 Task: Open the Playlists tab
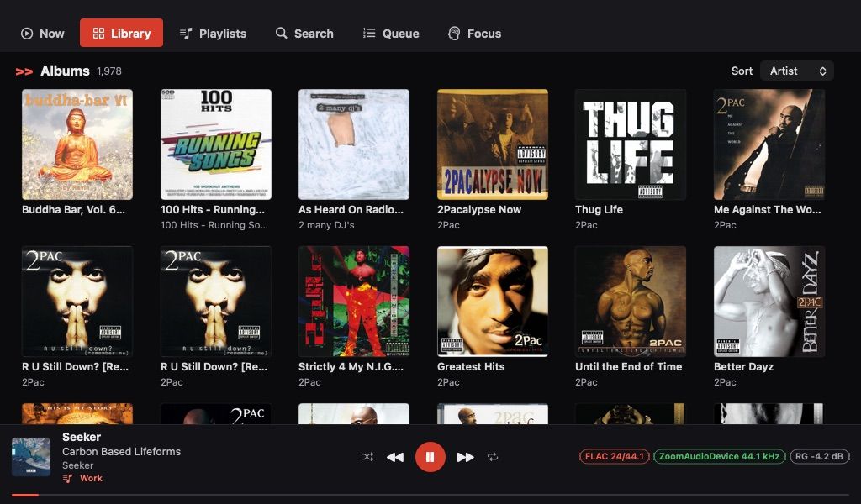tap(213, 34)
